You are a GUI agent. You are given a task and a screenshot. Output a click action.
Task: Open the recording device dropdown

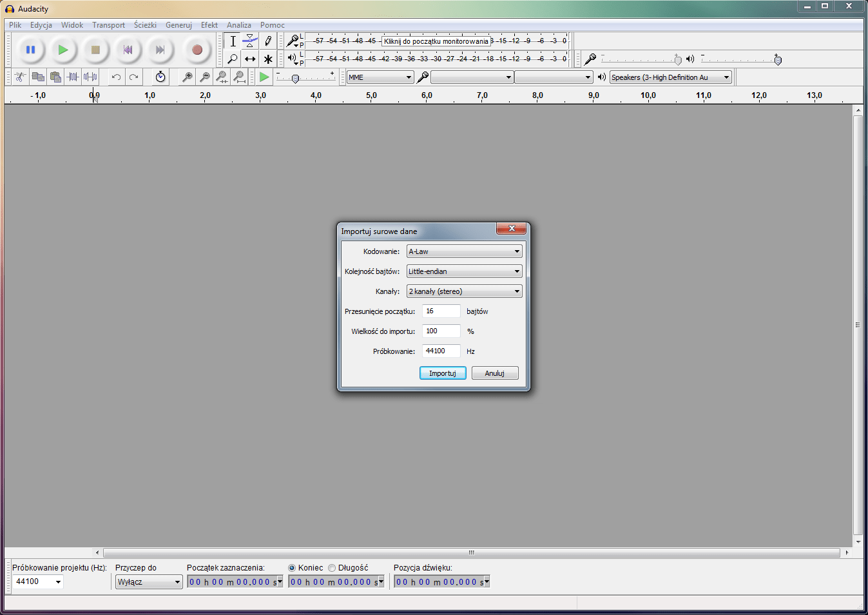[x=472, y=77]
